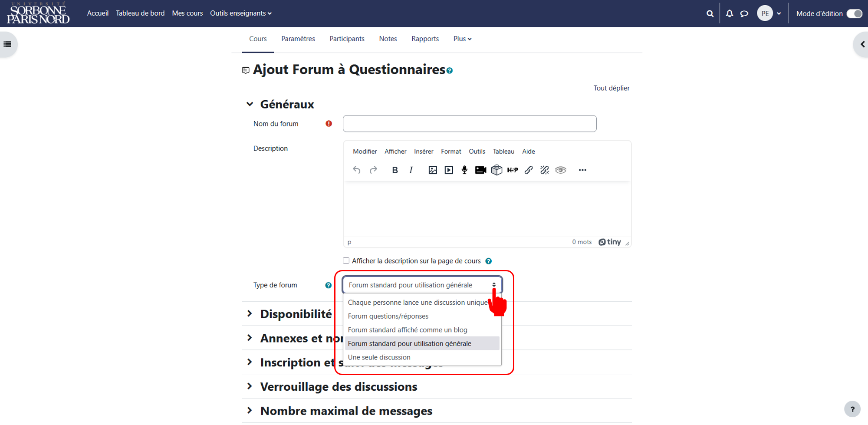Image resolution: width=868 pixels, height=425 pixels.
Task: Click the video camera record icon
Action: click(480, 170)
